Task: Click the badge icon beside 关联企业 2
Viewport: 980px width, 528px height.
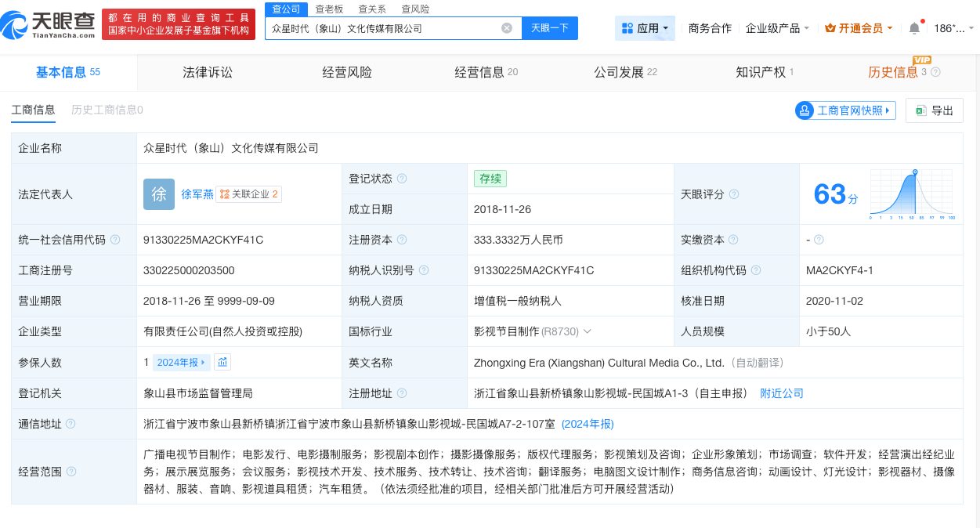Action: coord(225,193)
